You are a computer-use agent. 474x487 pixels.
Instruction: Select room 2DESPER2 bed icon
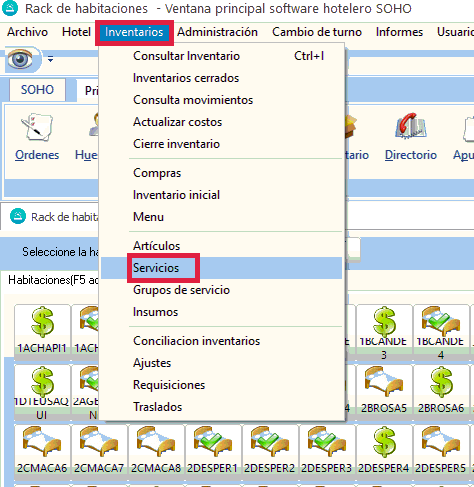click(x=270, y=442)
